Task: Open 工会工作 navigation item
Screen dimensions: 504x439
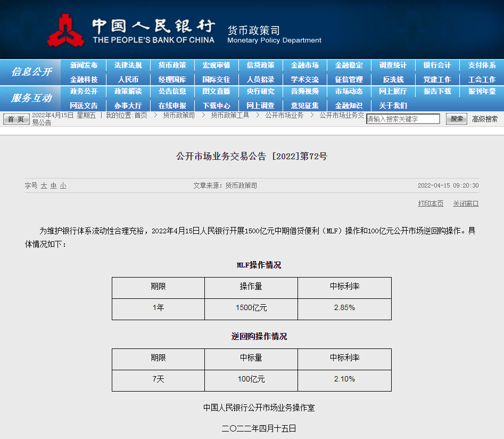Action: [482, 79]
